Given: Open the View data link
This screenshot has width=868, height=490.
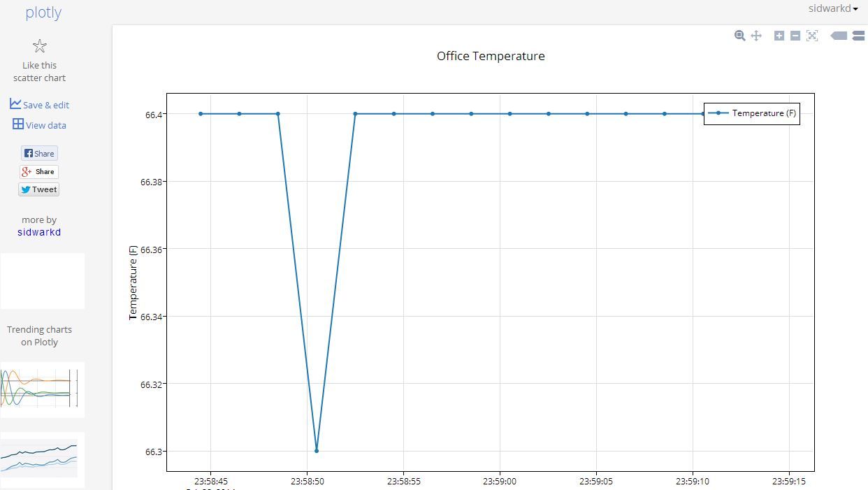Looking at the screenshot, I should (x=46, y=125).
